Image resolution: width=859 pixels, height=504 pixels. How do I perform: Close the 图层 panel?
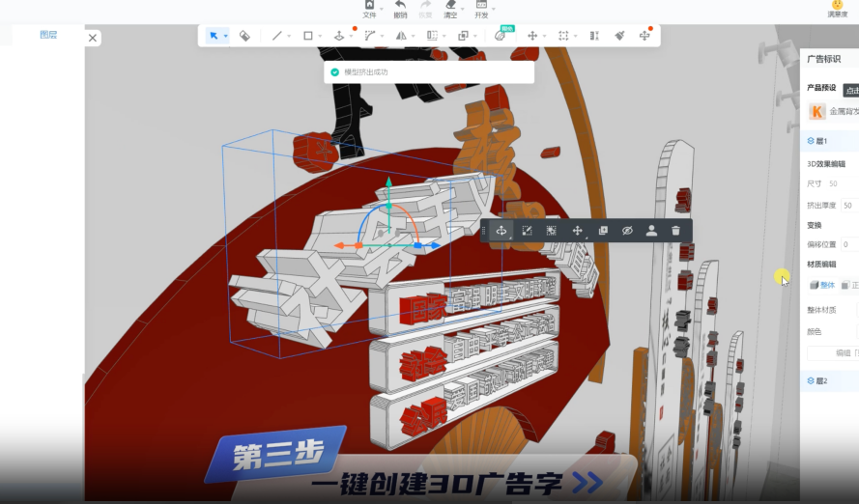93,38
